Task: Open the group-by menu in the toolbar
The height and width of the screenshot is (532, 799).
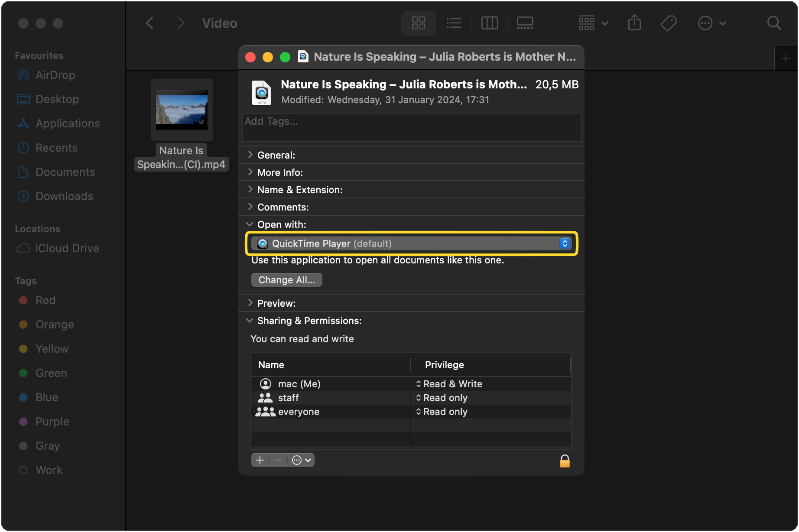Action: click(592, 23)
